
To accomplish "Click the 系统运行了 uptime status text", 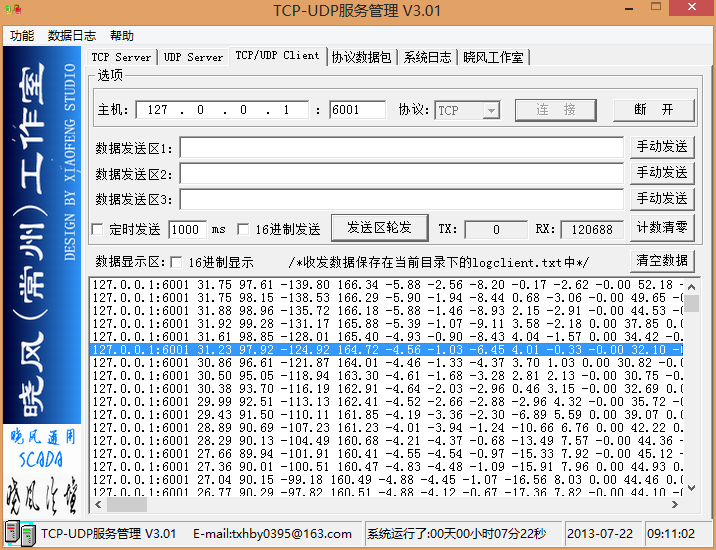I will pos(457,534).
